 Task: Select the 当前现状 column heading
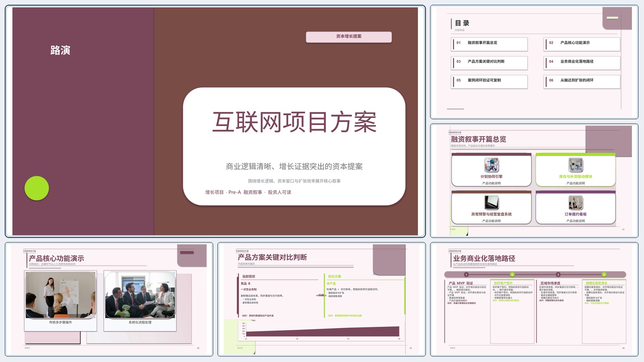(249, 277)
